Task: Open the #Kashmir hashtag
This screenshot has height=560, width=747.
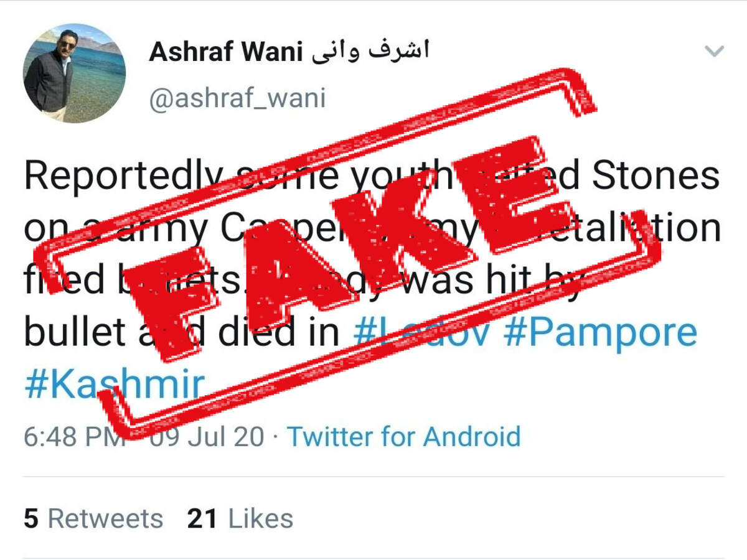Action: [114, 386]
